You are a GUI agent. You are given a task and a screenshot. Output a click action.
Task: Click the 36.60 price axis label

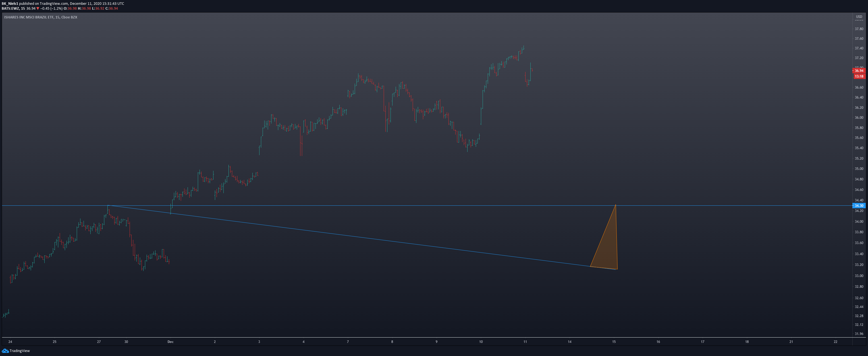pyautogui.click(x=859, y=88)
